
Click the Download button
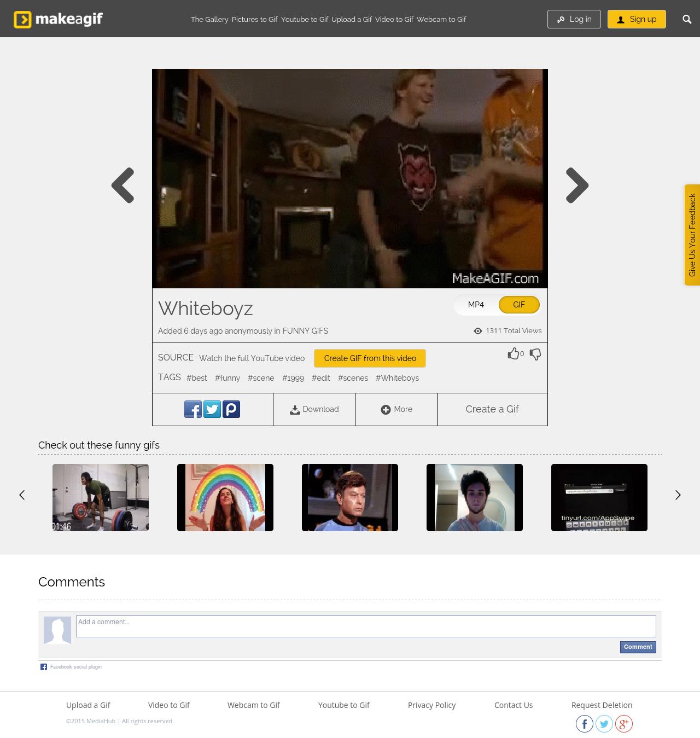[x=314, y=409]
